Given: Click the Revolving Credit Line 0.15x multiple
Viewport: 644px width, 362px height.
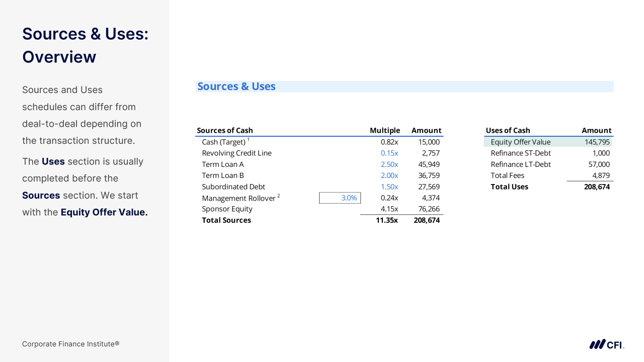Looking at the screenshot, I should [389, 153].
